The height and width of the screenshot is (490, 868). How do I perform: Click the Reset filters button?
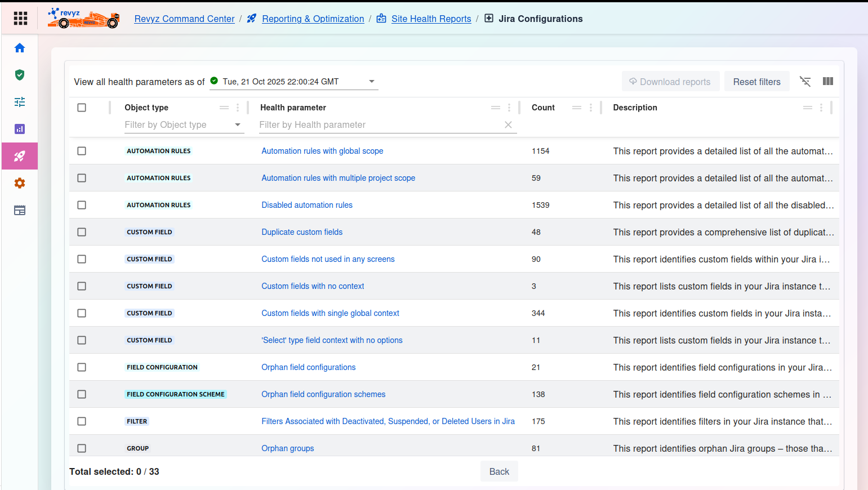[756, 82]
